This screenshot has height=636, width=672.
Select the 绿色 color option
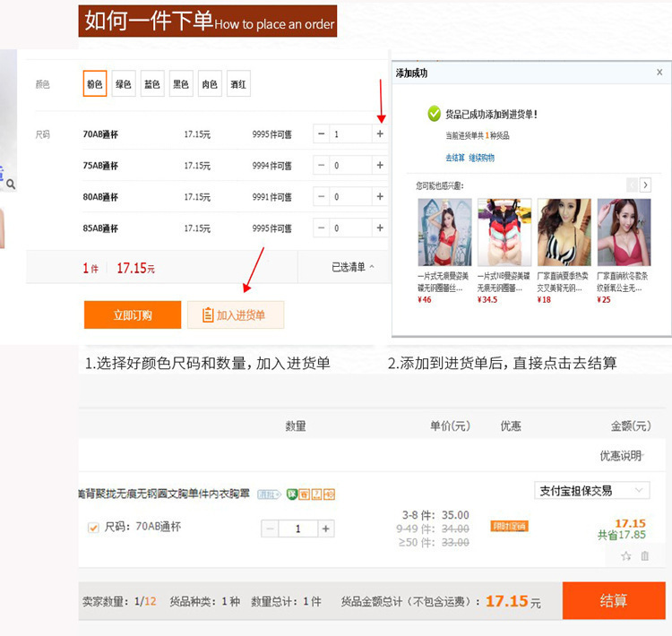(x=124, y=83)
